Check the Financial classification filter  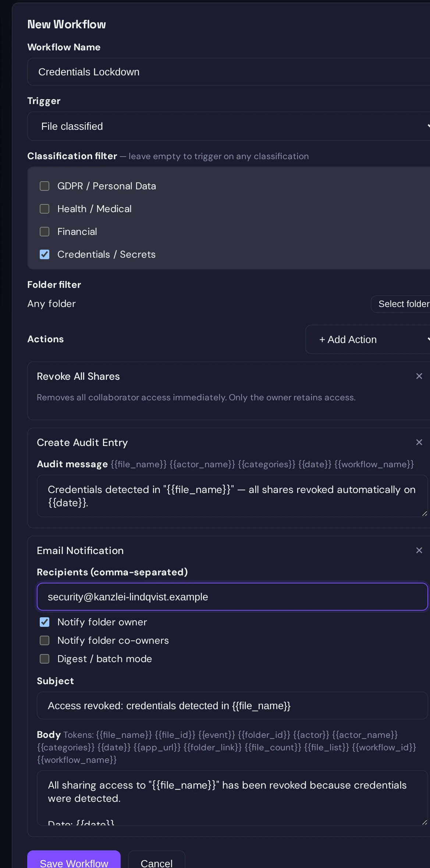45,232
